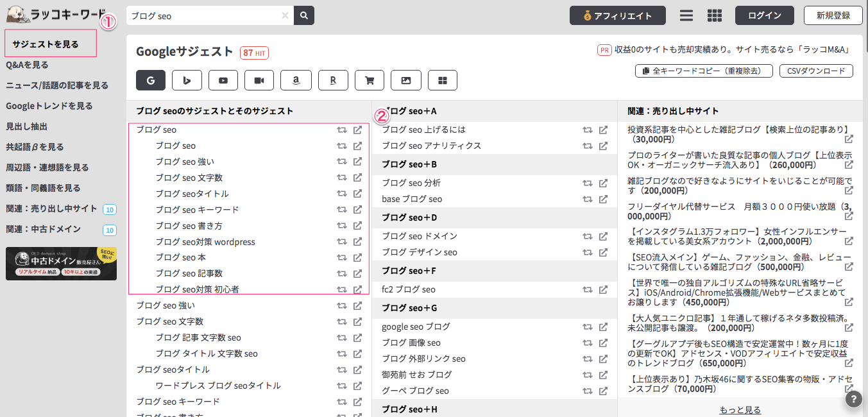This screenshot has height=417, width=868.
Task: Copy all keywords with 全キーワードコピー button
Action: pyautogui.click(x=704, y=71)
